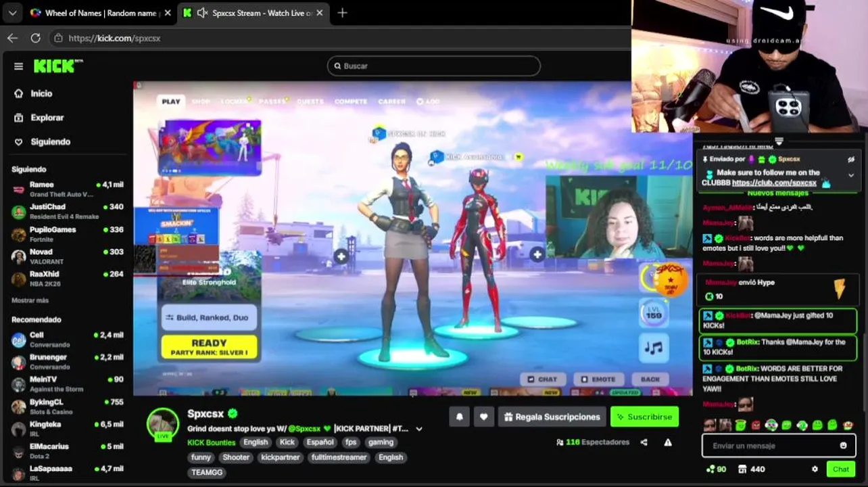Open recommended channel ElMacarius
This screenshot has width=868, height=487.
[68, 451]
